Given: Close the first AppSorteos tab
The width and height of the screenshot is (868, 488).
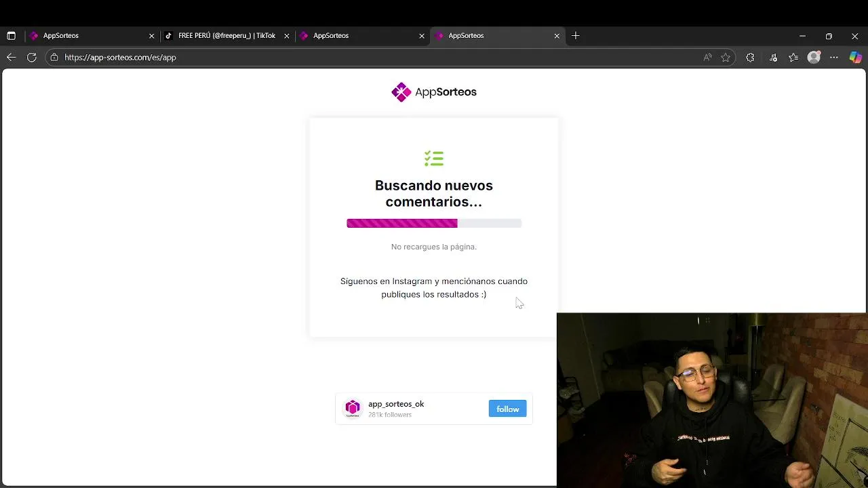Looking at the screenshot, I should 152,36.
